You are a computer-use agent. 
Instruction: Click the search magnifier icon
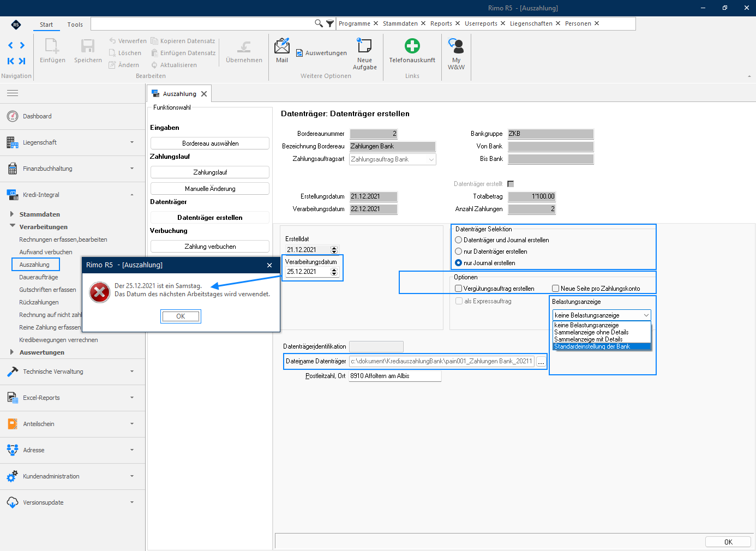[x=319, y=23]
